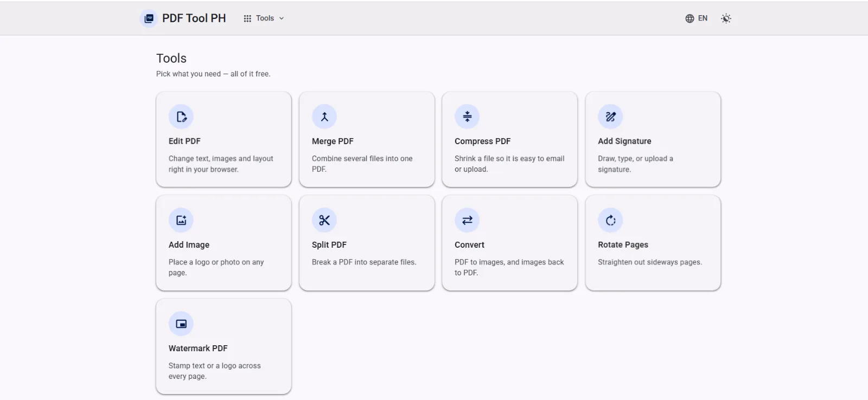Click "Stamp text or a logo across" text
Screen dimensions: 868x400
click(x=214, y=371)
